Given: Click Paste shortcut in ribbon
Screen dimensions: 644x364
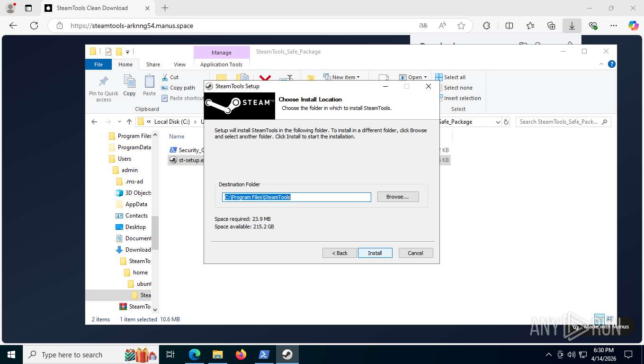Looking at the screenshot, I should (182, 98).
